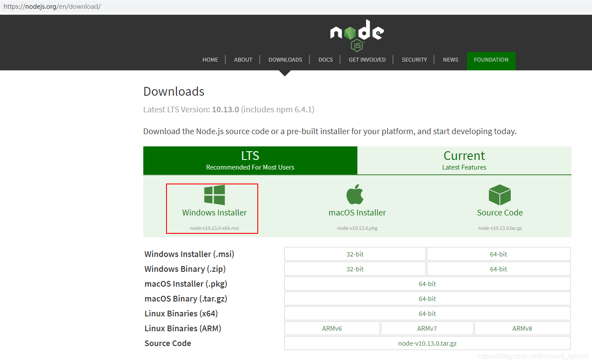The image size is (592, 364).
Task: Download Linux Binaries ARMv7
Action: point(427,329)
